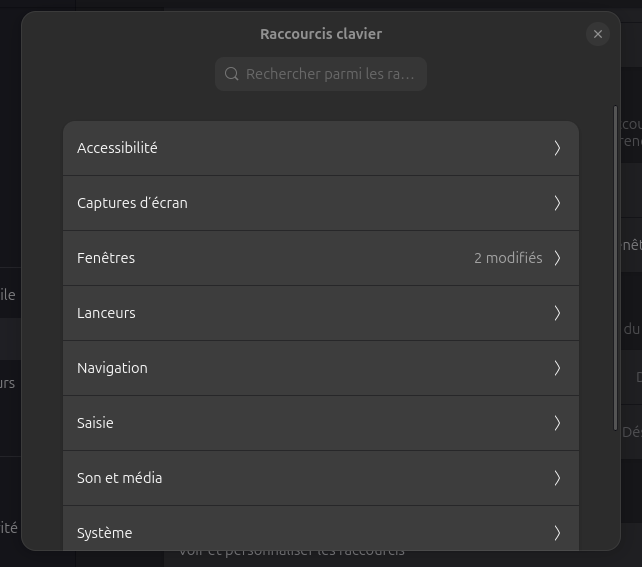
Task: Open the Captures d'écran category
Action: 300,203
